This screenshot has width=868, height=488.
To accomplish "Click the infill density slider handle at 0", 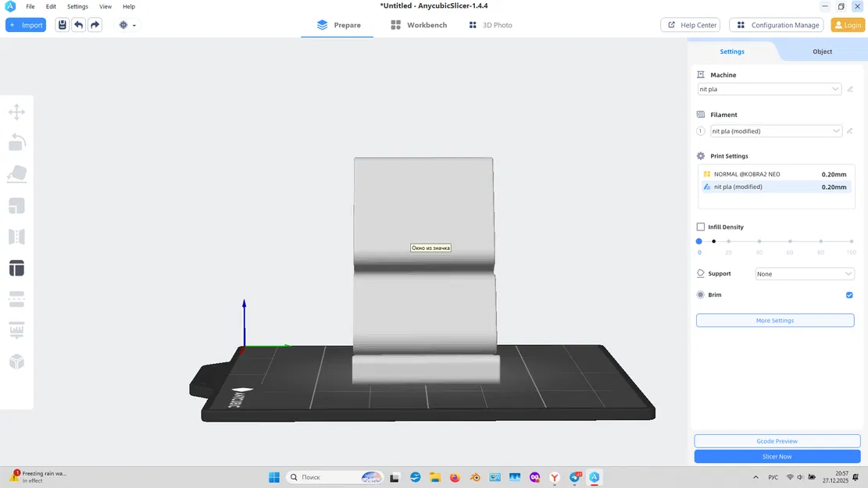I will (699, 241).
